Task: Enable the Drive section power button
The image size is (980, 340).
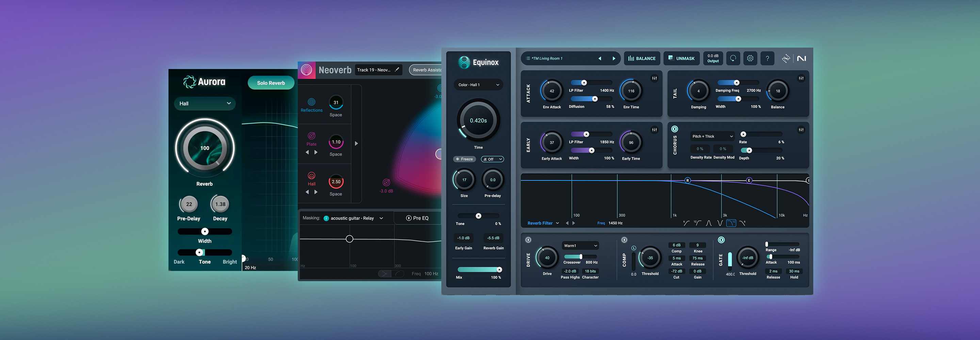Action: click(528, 240)
